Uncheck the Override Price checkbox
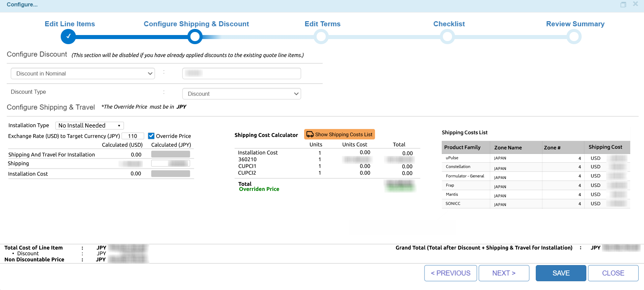 (x=151, y=136)
